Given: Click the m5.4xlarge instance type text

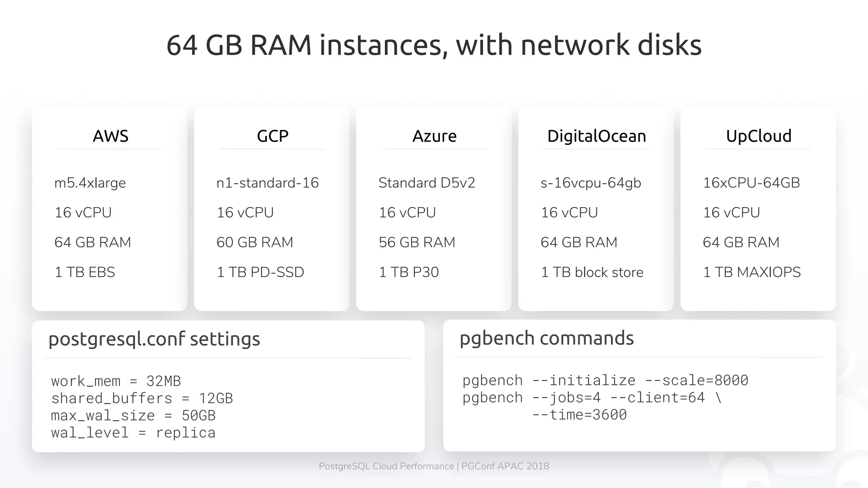Looking at the screenshot, I should click(90, 183).
